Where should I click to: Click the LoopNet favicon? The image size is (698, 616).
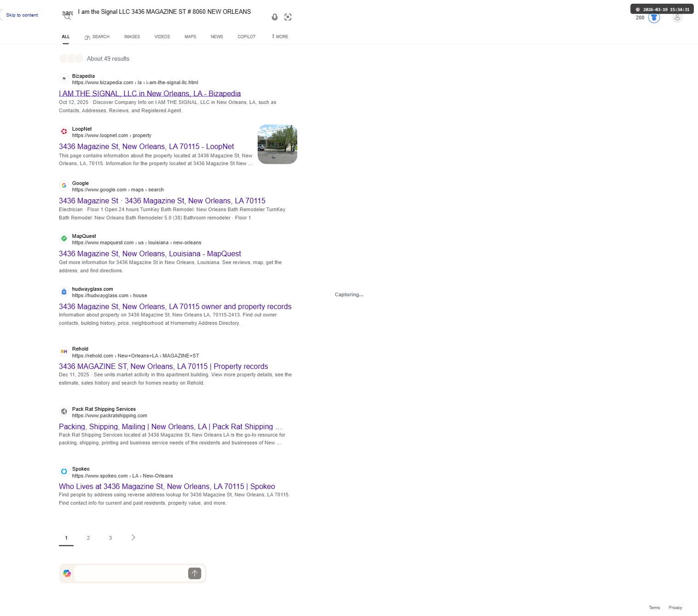pos(64,132)
